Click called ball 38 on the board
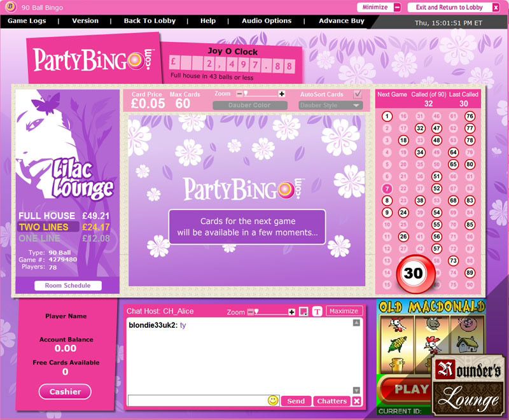Viewport: 509px width, 420px height. pos(420,200)
